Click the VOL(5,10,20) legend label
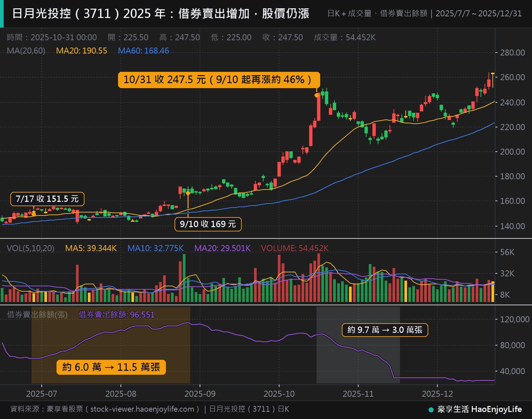Image resolution: width=532 pixels, height=419 pixels. point(30,248)
